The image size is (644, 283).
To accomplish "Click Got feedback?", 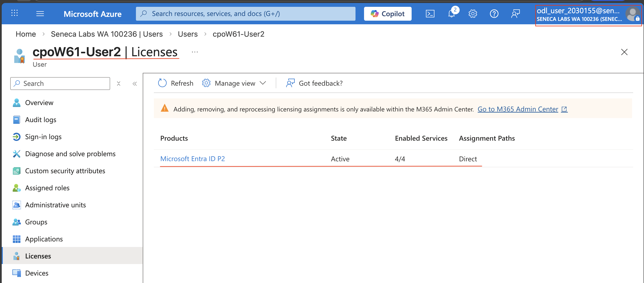I will click(314, 83).
